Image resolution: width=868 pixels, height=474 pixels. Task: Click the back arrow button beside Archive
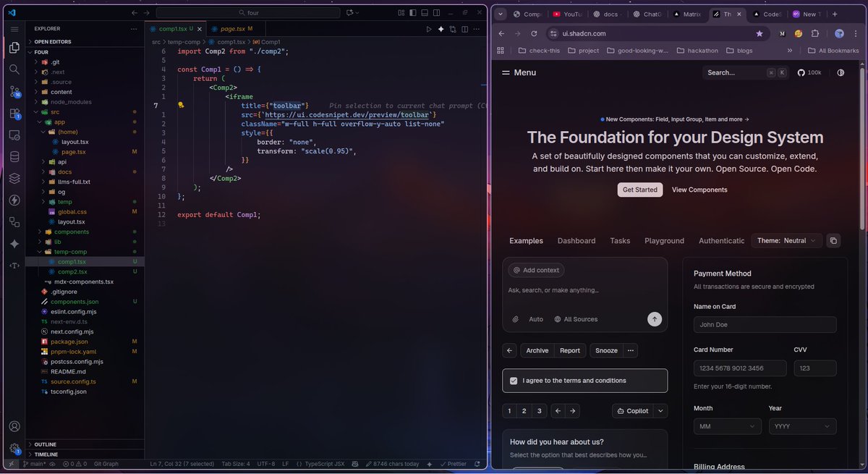[x=509, y=350]
